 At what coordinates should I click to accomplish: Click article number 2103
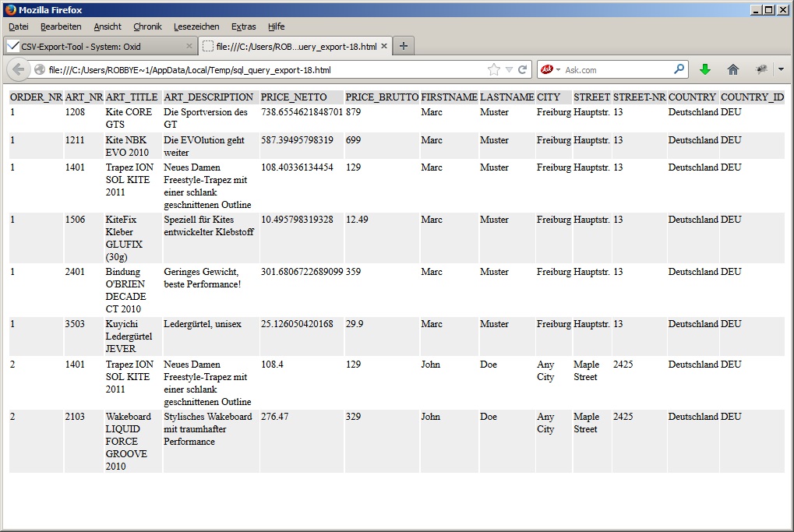point(75,416)
